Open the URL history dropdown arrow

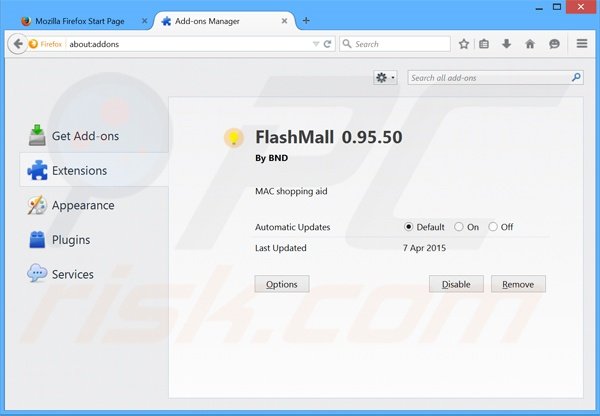coord(316,44)
